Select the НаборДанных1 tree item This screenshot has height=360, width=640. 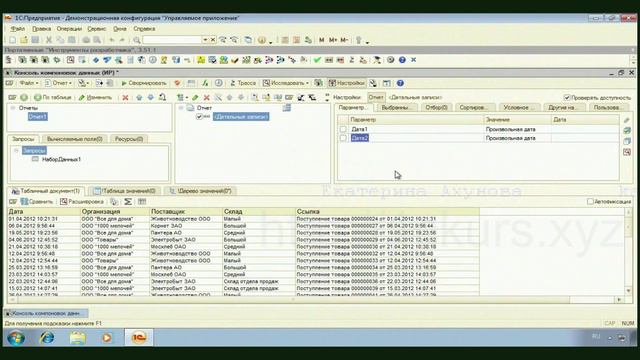pos(61,160)
